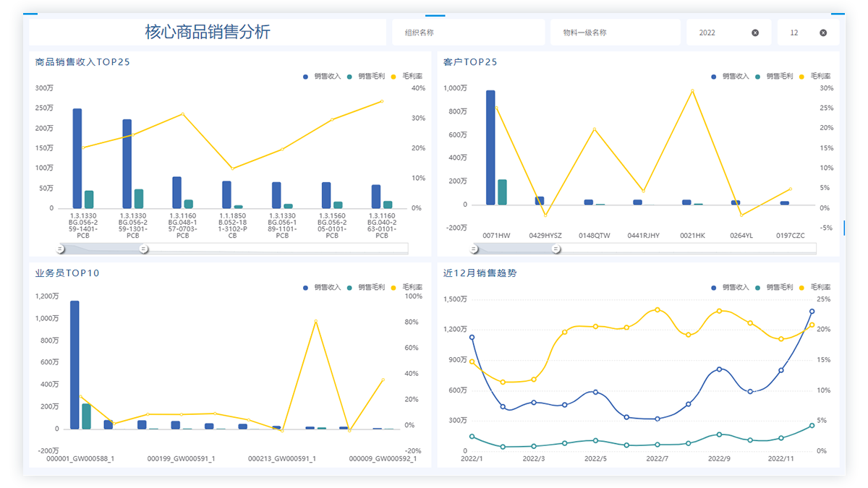
Task: Open the 12 month selector
Action: coord(809,33)
